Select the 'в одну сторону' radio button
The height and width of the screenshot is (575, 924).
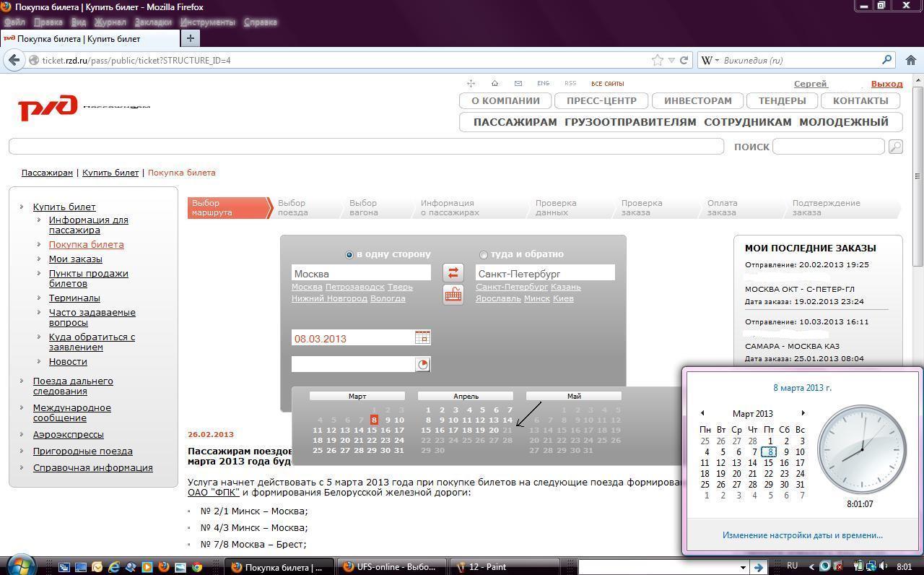(x=349, y=254)
